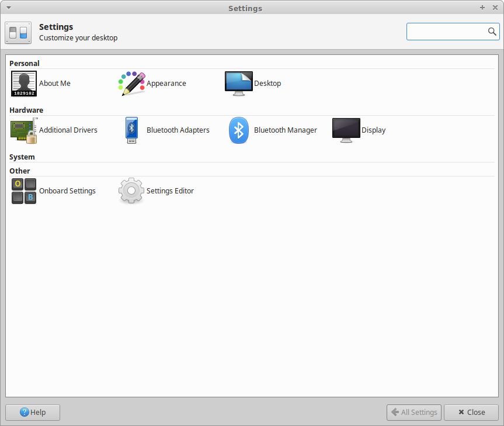The image size is (504, 426).
Task: Click the Display dark monitor icon
Action: click(346, 130)
